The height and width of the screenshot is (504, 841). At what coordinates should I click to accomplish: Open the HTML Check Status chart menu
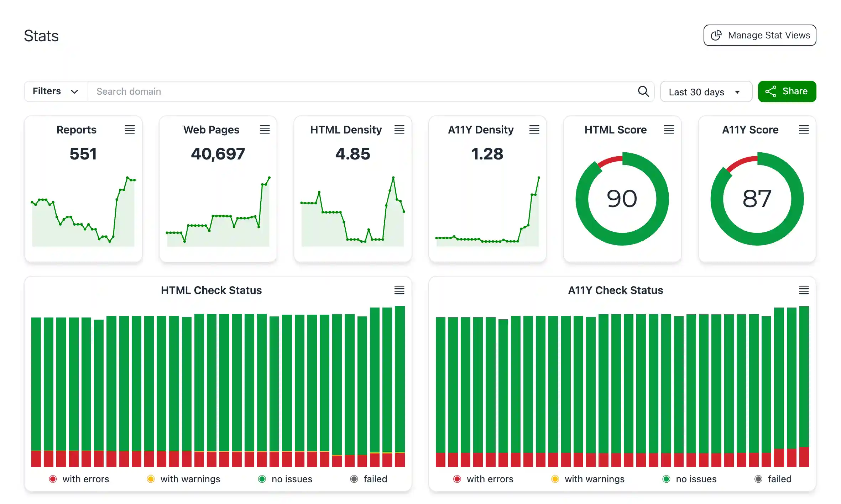coord(399,290)
